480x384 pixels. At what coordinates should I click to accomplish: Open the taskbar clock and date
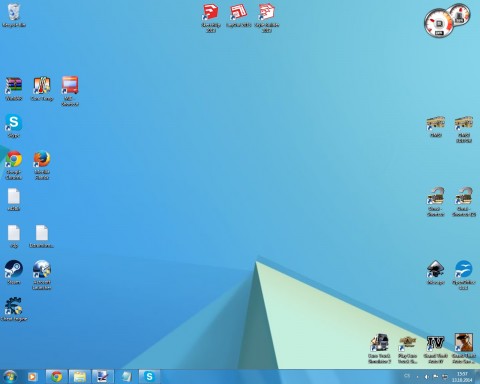[462, 377]
